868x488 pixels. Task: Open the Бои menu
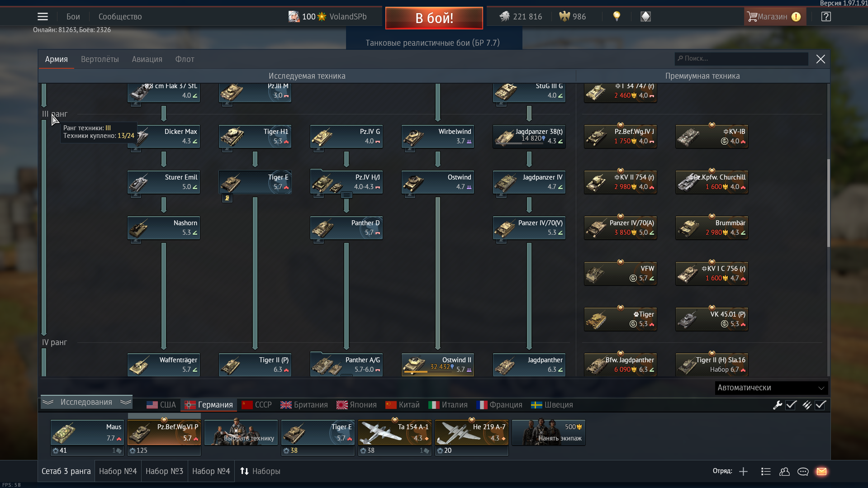point(73,17)
